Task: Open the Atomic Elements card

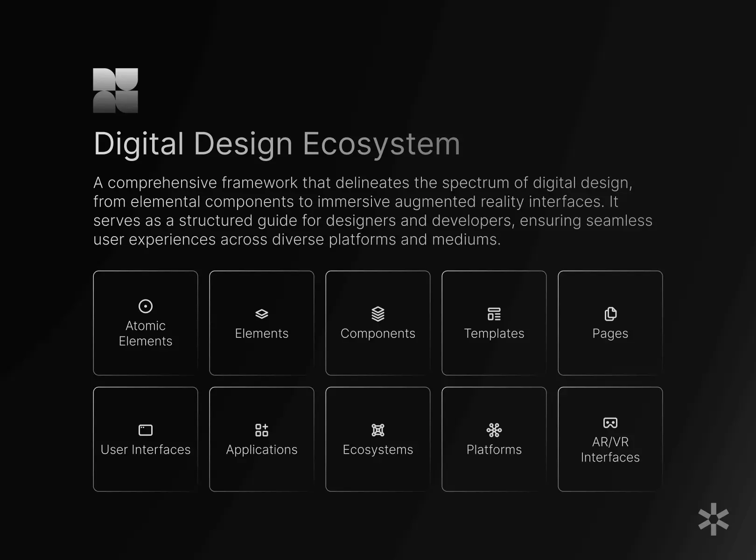Action: pyautogui.click(x=146, y=323)
